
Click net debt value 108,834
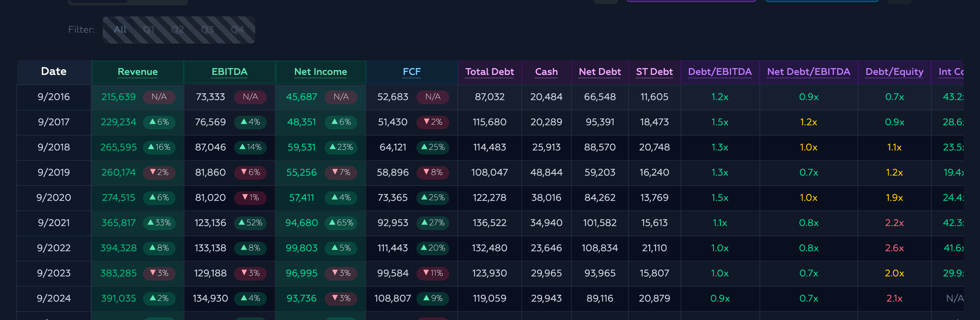[x=600, y=248]
